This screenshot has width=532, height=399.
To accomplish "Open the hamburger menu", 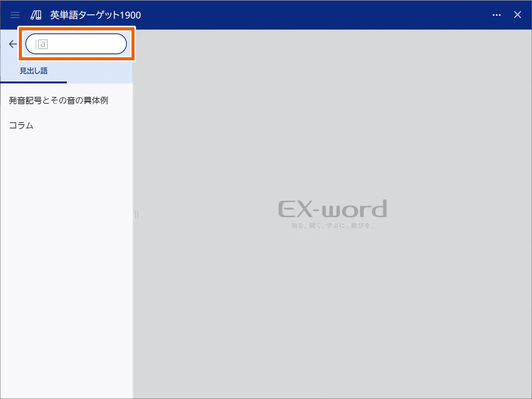I will click(15, 15).
